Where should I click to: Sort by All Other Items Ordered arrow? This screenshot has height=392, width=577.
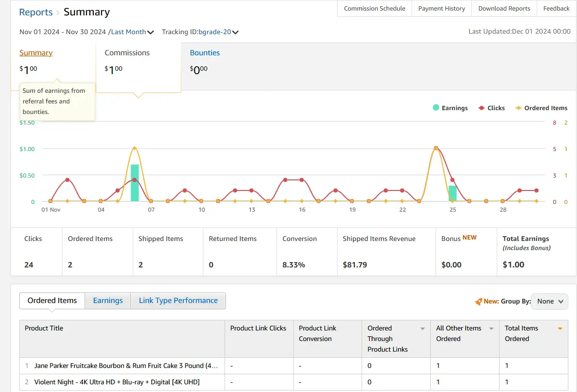point(491,329)
